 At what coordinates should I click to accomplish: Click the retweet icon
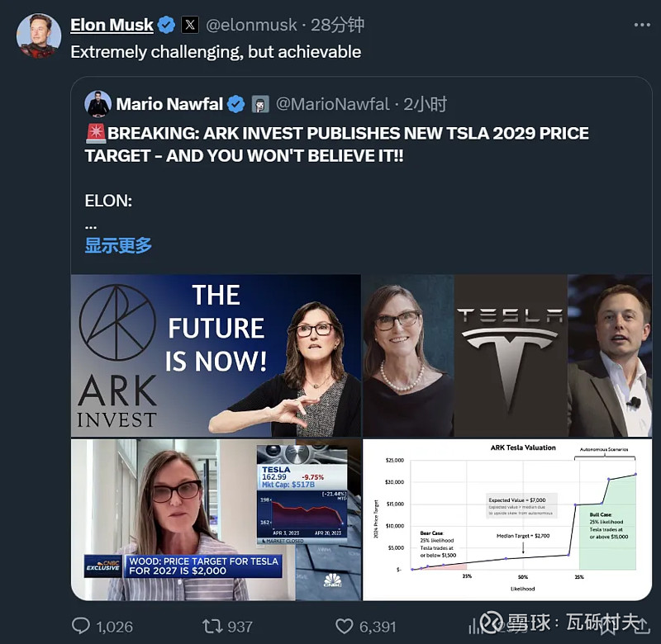coord(212,626)
